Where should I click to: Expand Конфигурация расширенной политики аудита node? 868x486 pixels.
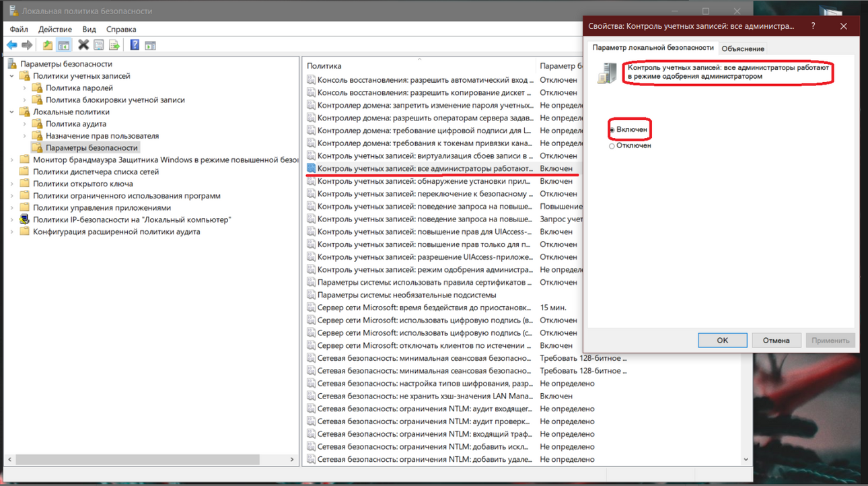[x=12, y=232]
